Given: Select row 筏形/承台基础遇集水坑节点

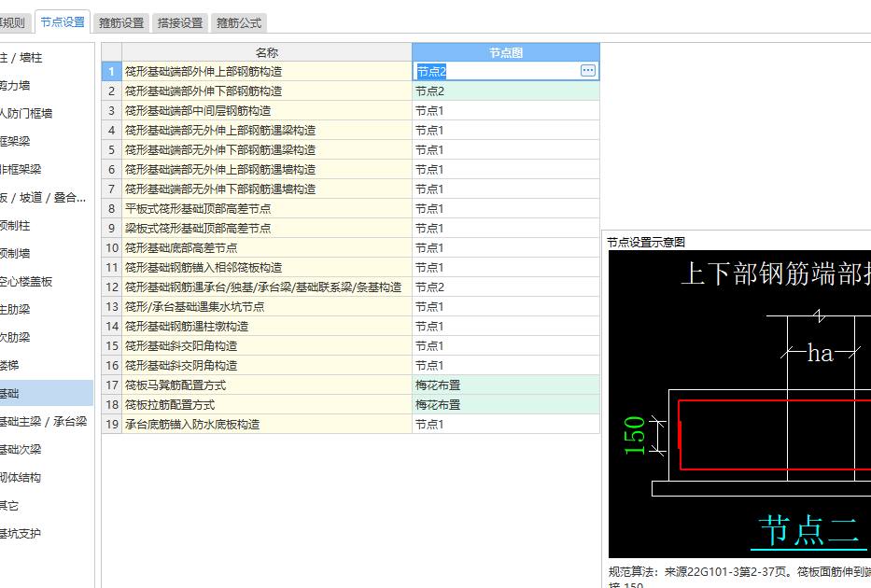Looking at the screenshot, I should point(267,306).
